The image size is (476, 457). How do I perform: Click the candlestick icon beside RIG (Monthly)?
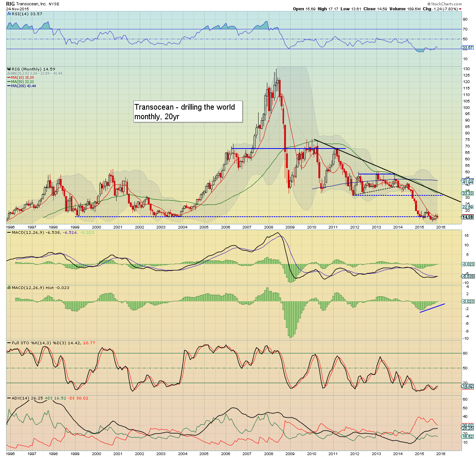tap(9, 69)
